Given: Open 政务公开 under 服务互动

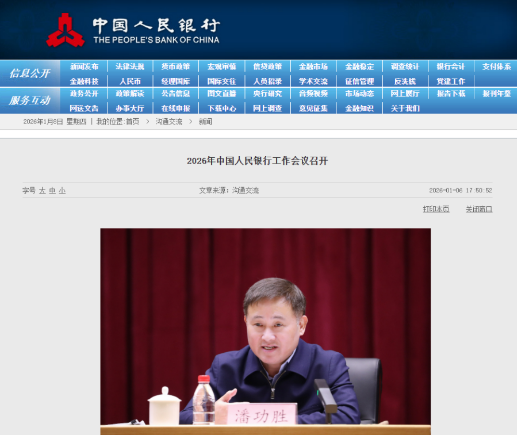Looking at the screenshot, I should pos(84,94).
